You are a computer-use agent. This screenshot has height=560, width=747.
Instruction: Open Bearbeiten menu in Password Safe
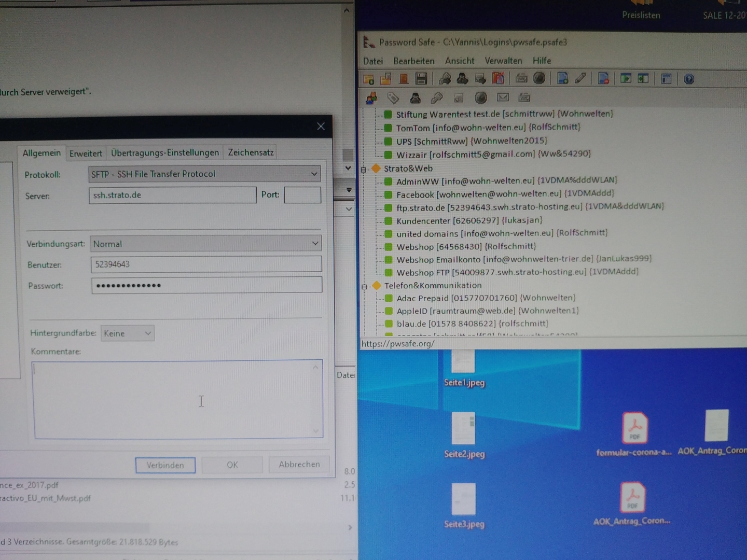click(414, 61)
